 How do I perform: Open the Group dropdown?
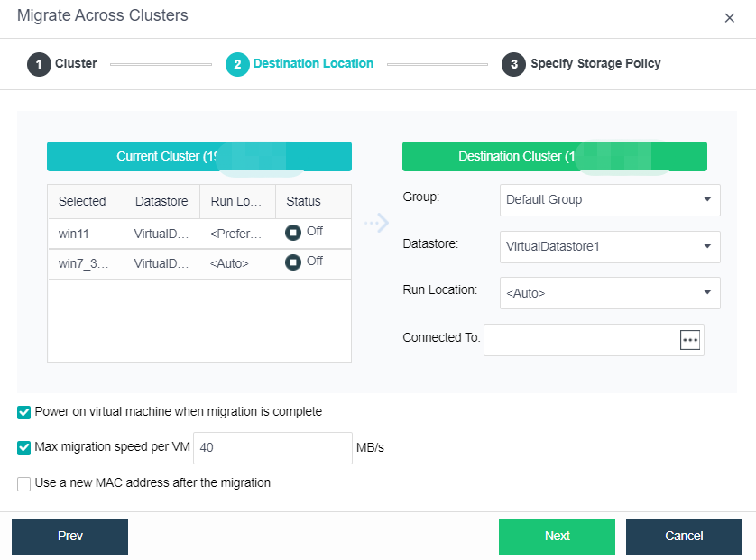click(610, 200)
